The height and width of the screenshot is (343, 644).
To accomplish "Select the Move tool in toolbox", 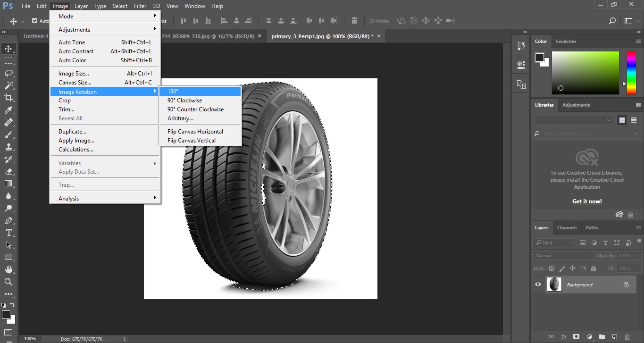I will 8,49.
